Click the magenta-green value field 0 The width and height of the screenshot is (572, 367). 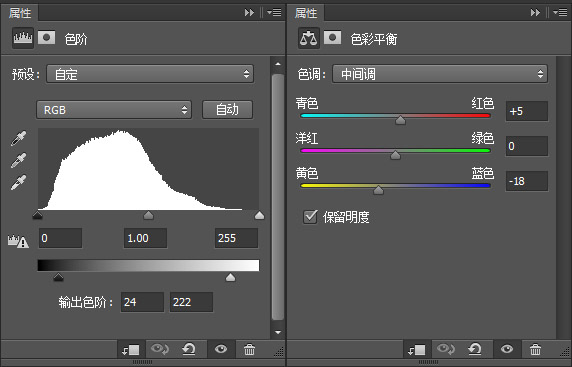click(527, 146)
